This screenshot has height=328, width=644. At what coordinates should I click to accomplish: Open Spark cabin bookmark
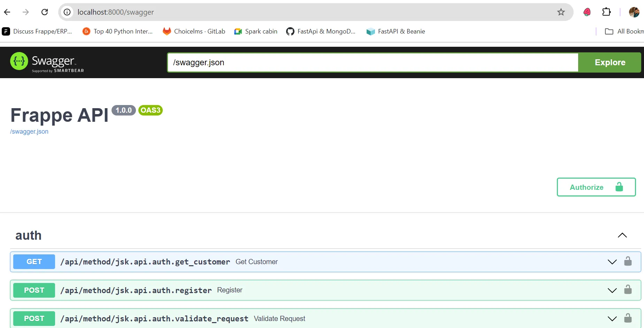[x=256, y=31]
